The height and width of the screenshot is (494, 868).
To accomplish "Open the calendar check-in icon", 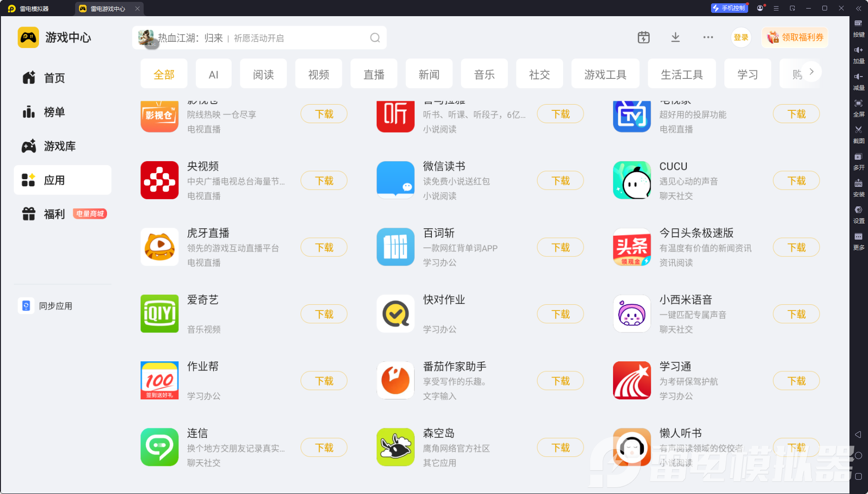I will (x=644, y=38).
